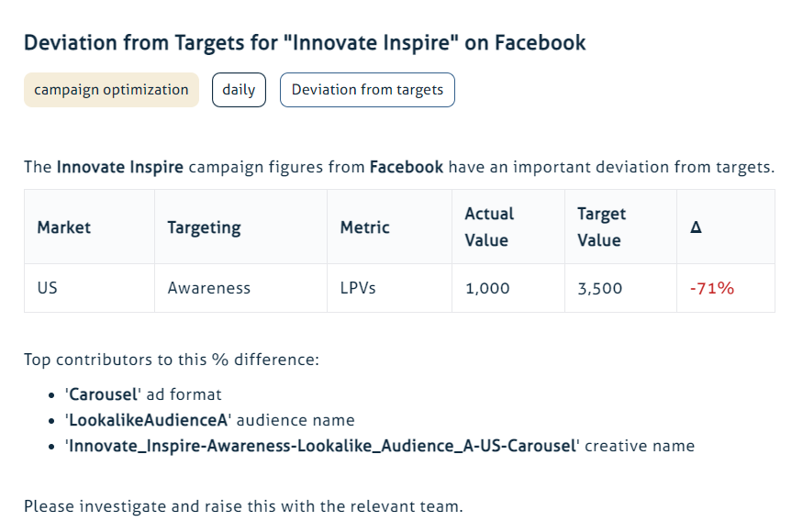Click the Targeting column header
Viewport: 803px width, 532px height.
coord(204,227)
